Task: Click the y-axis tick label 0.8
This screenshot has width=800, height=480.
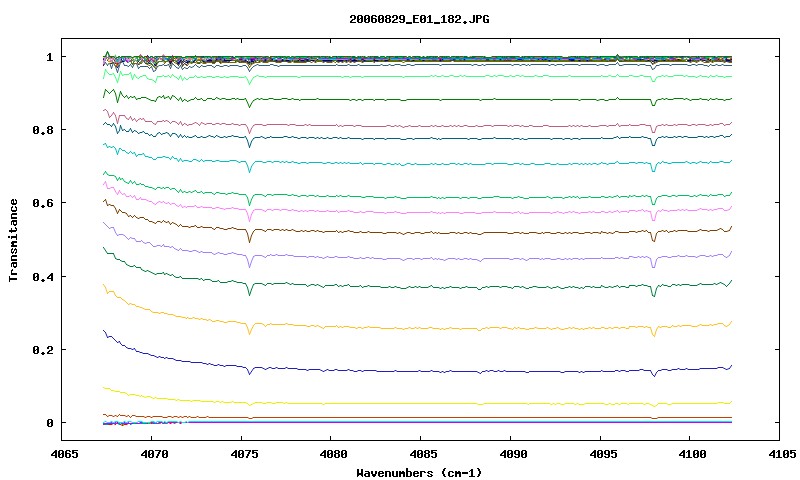Action: click(43, 130)
